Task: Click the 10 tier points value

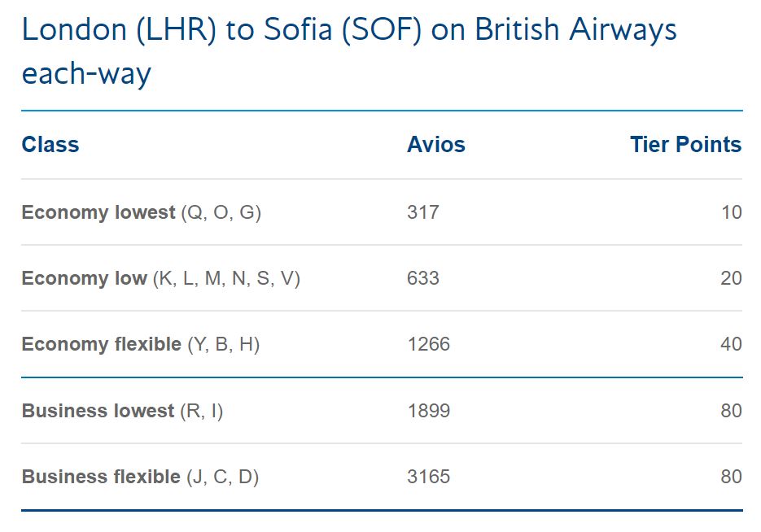Action: [732, 212]
